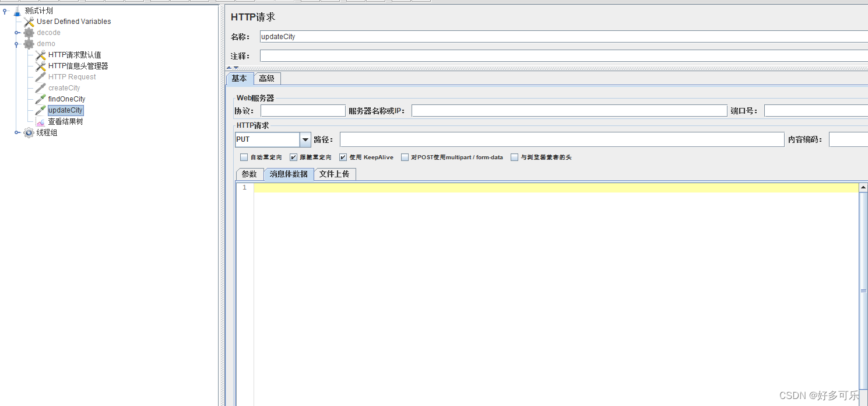Uncheck the 使用 KeepAlive checkbox
The image size is (868, 406).
click(343, 157)
